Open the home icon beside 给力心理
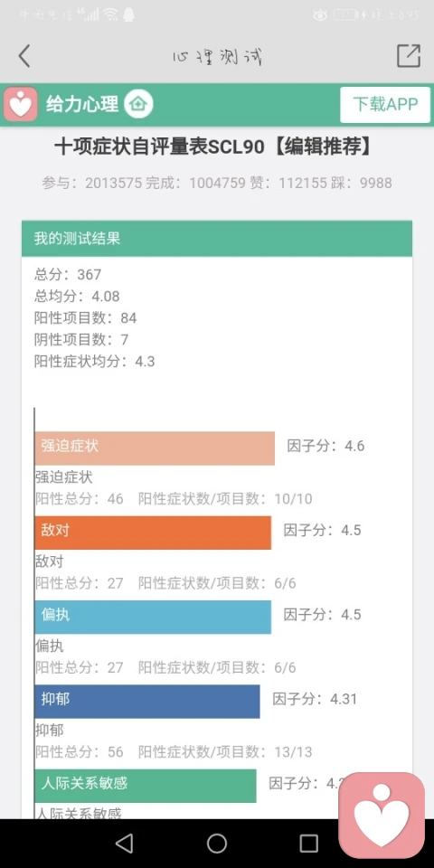The height and width of the screenshot is (868, 434). point(138,104)
